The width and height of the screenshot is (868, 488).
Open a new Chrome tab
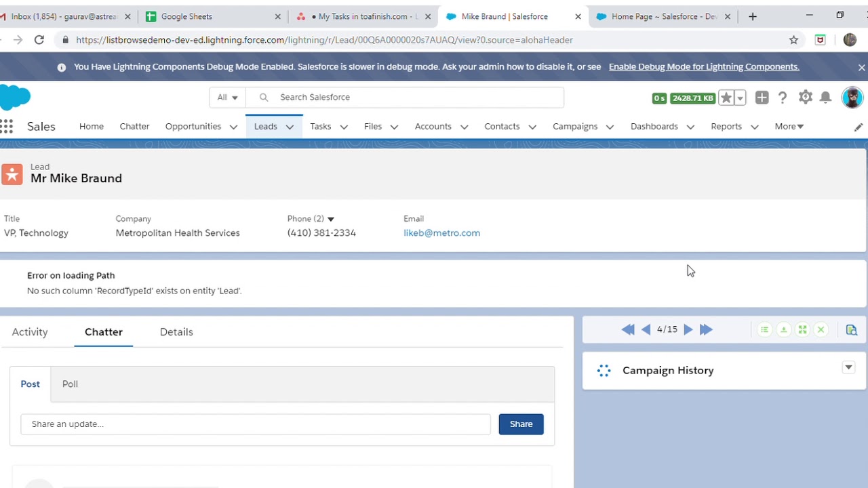753,16
